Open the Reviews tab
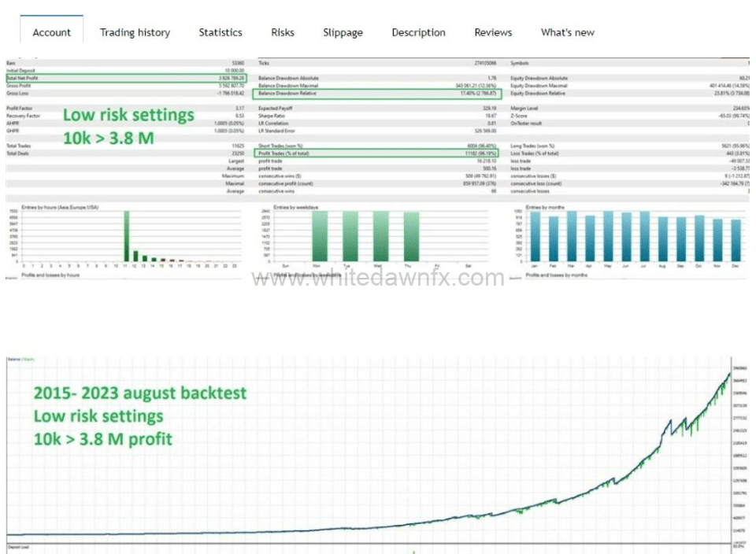Image resolution: width=756 pixels, height=554 pixels. [x=493, y=32]
